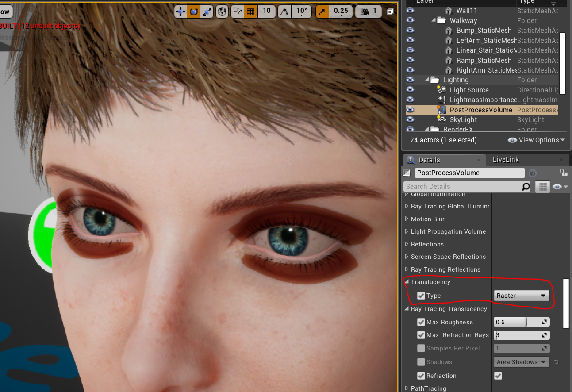Click the Lighting folder icon
Viewport: 572px width, 392px height.
[x=435, y=80]
